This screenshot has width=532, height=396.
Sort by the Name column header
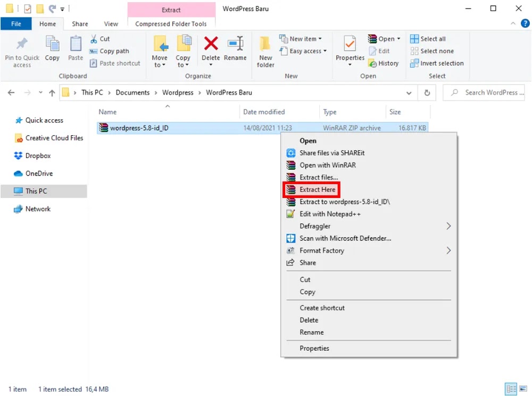point(107,112)
